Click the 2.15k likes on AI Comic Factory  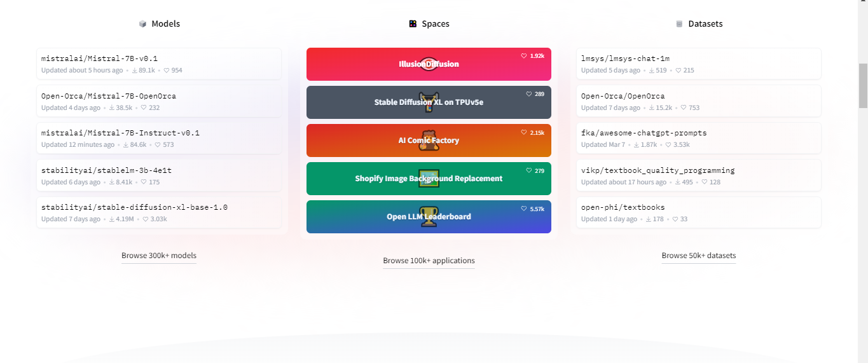coord(537,132)
